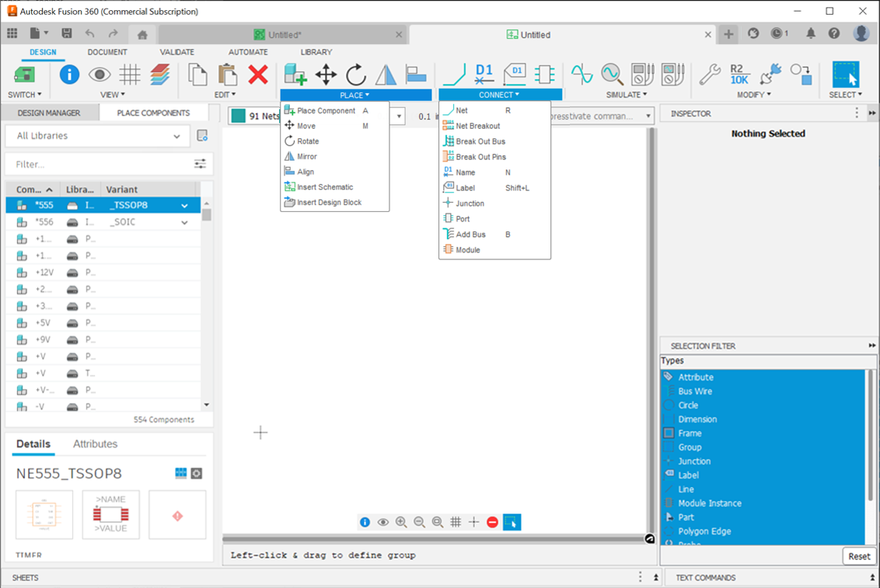The image size is (880, 588).
Task: Click the Reset button in selection filter
Action: coord(859,556)
